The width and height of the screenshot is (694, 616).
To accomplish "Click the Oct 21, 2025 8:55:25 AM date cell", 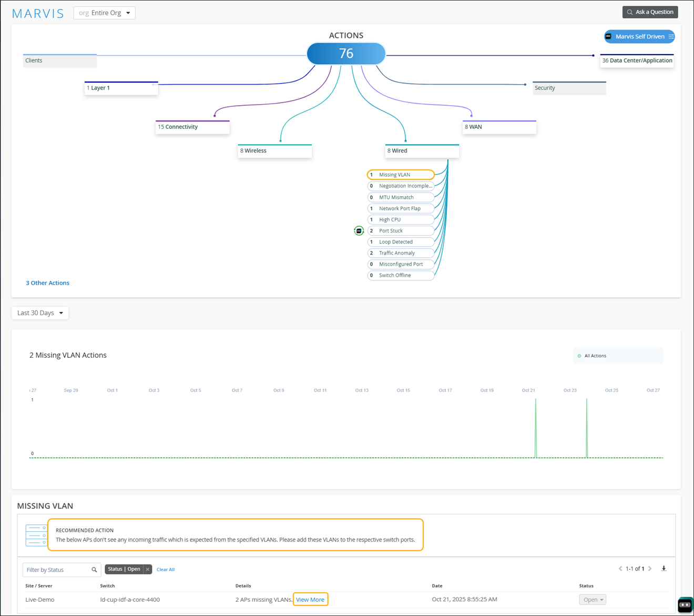I will point(465,600).
